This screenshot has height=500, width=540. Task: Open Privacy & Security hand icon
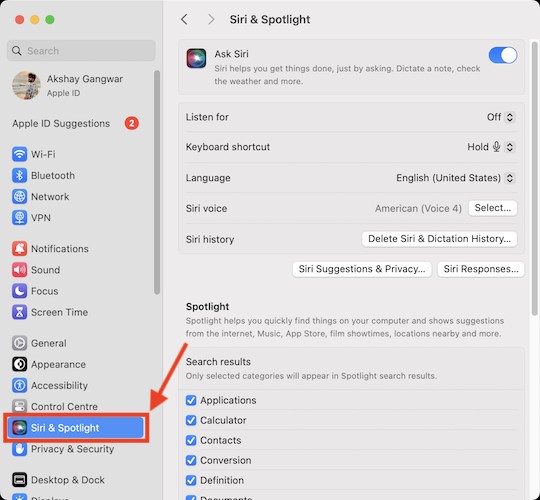[x=19, y=449]
